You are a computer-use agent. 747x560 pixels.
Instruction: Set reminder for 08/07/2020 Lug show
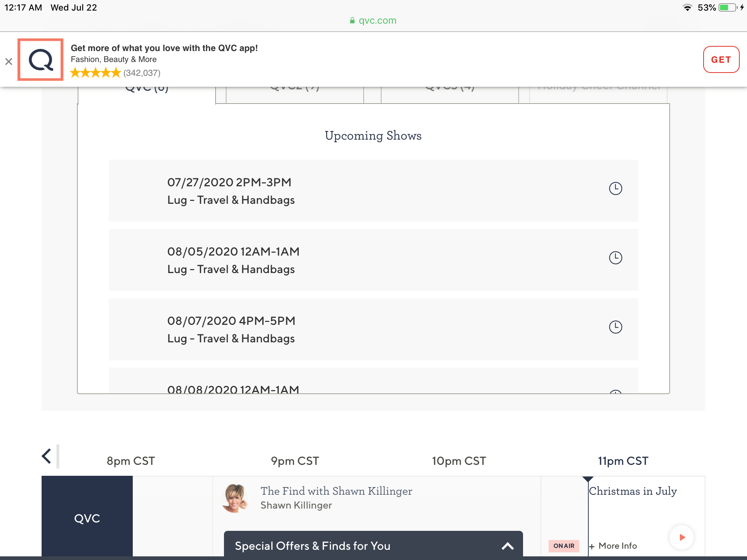pos(615,327)
